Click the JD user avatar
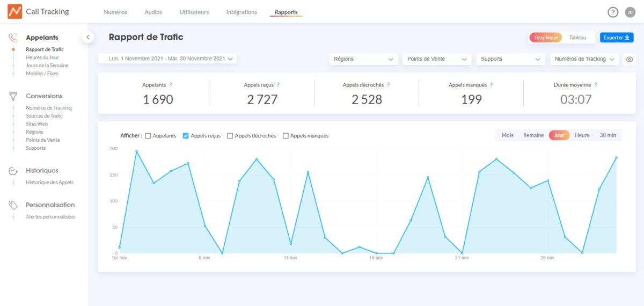Image resolution: width=644 pixels, height=306 pixels. (631, 12)
